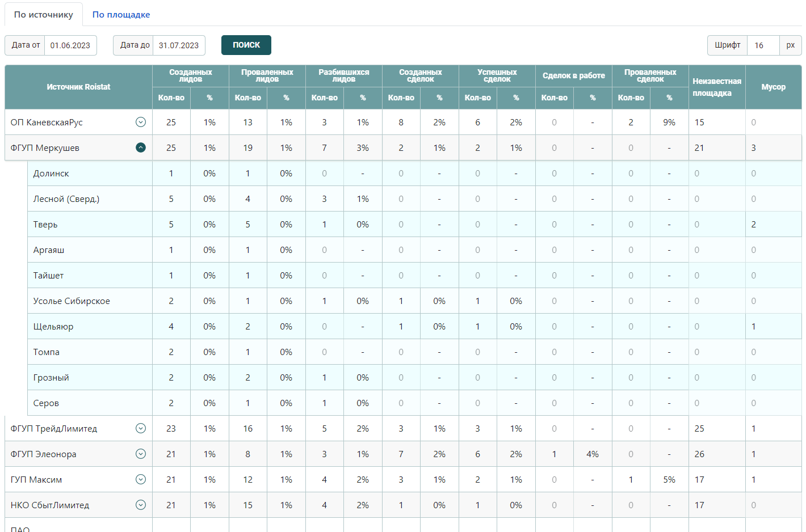Click the Источник Roistat column header
The image size is (806, 532).
click(78, 87)
